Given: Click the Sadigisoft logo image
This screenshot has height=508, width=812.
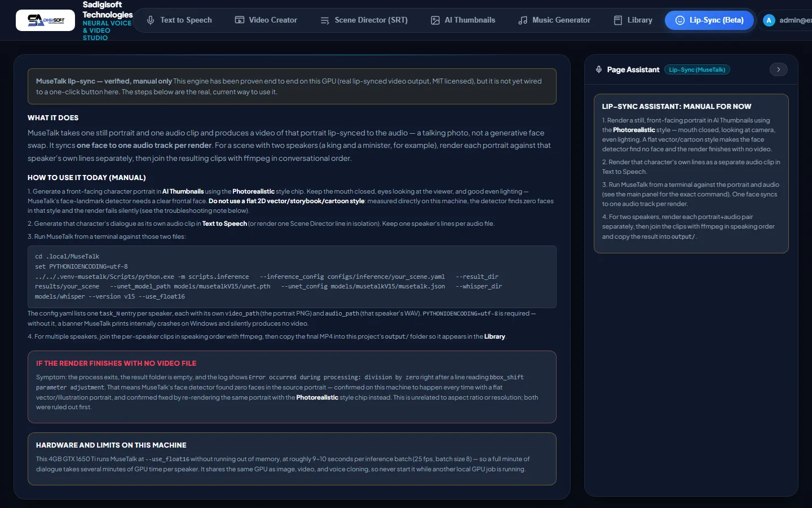Looking at the screenshot, I should click(45, 20).
